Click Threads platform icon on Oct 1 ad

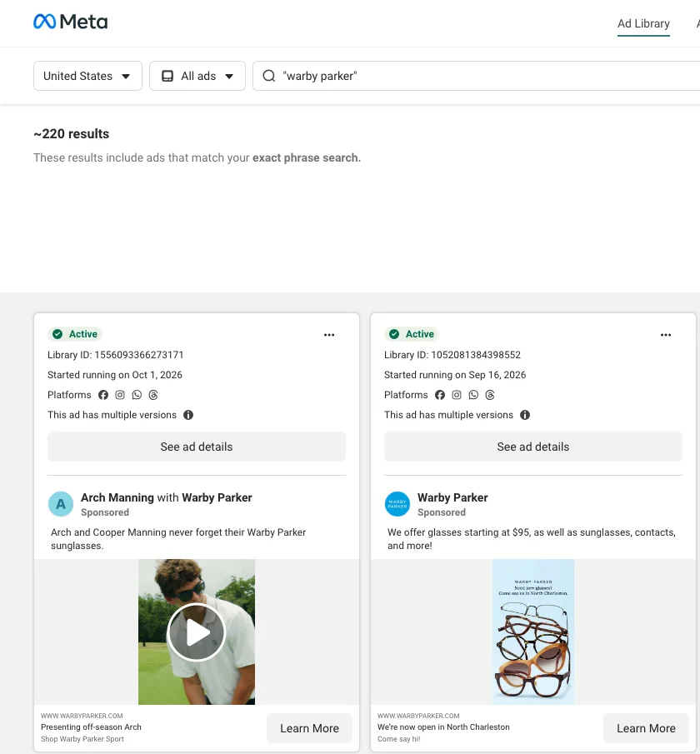pyautogui.click(x=153, y=395)
